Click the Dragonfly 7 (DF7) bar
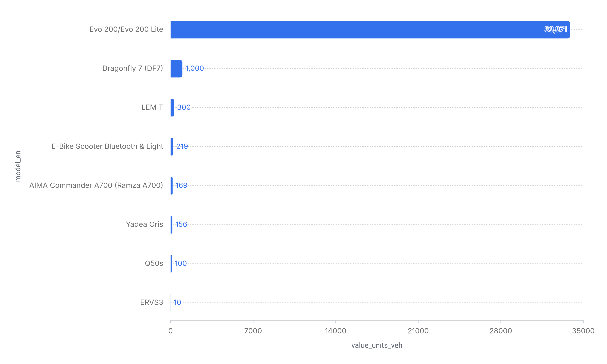This screenshot has height=364, width=607. tap(176, 69)
